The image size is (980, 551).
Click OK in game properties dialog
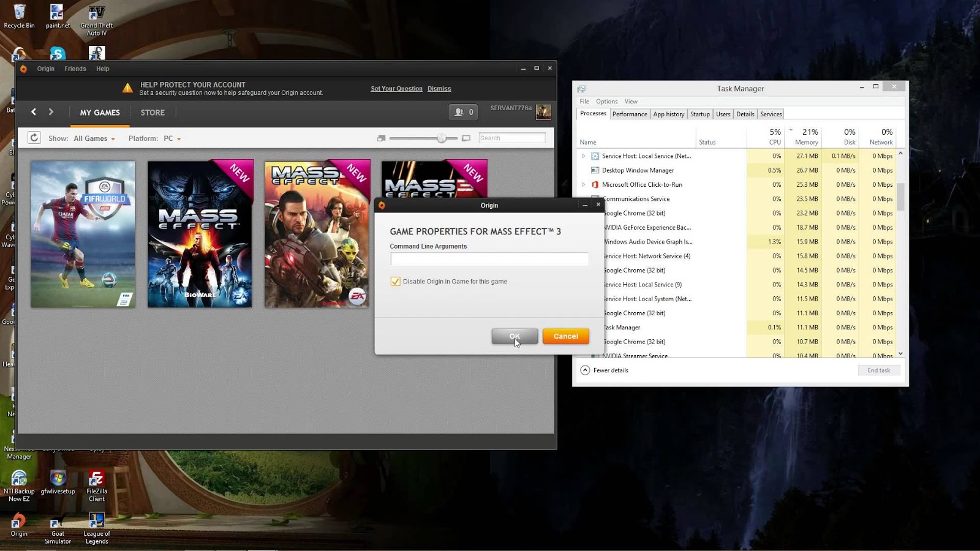514,336
